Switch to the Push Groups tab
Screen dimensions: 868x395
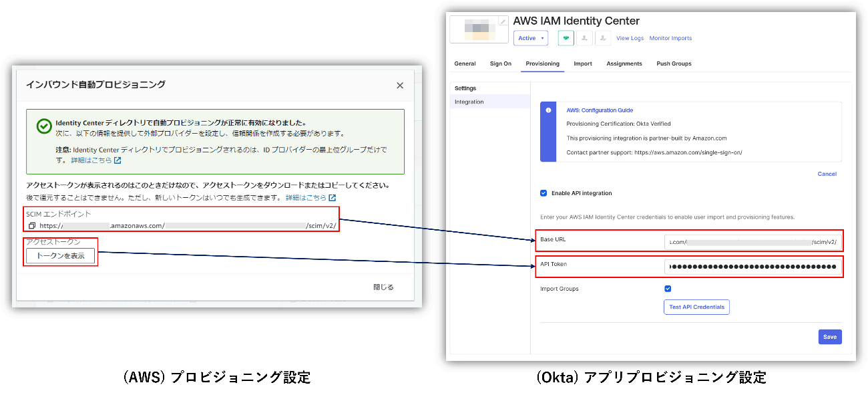[674, 63]
